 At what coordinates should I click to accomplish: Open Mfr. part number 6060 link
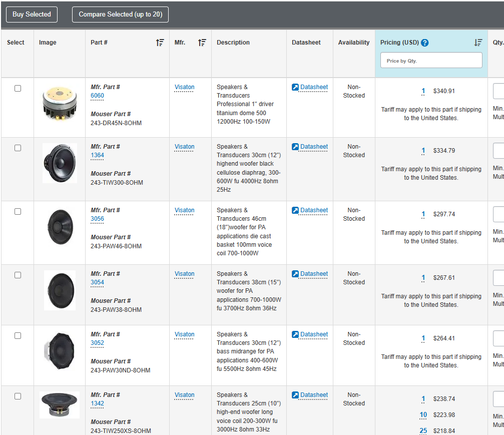coord(97,96)
